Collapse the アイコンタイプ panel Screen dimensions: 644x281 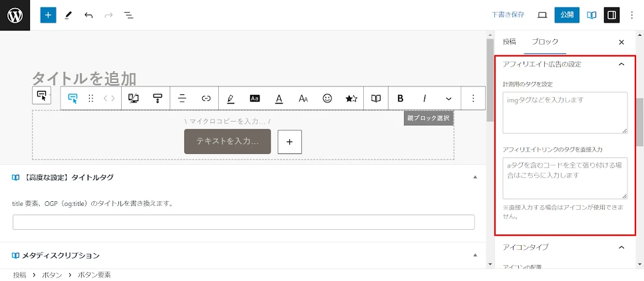tap(621, 247)
